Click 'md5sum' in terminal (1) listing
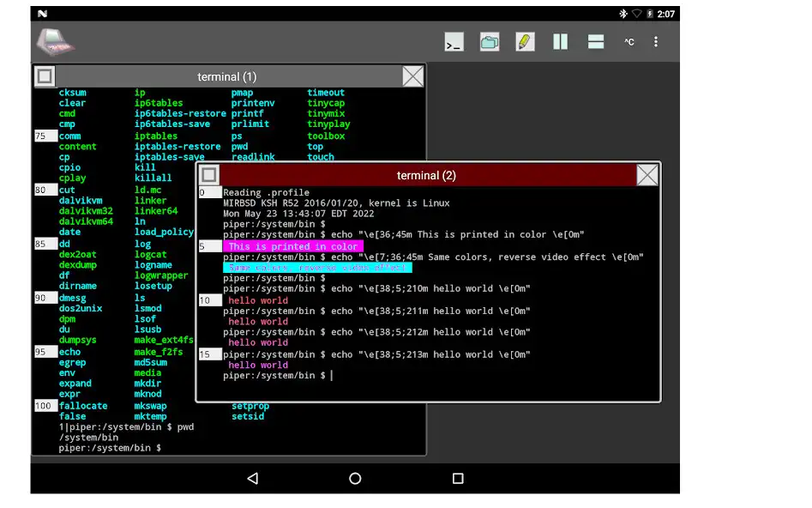812x508 pixels. click(151, 362)
